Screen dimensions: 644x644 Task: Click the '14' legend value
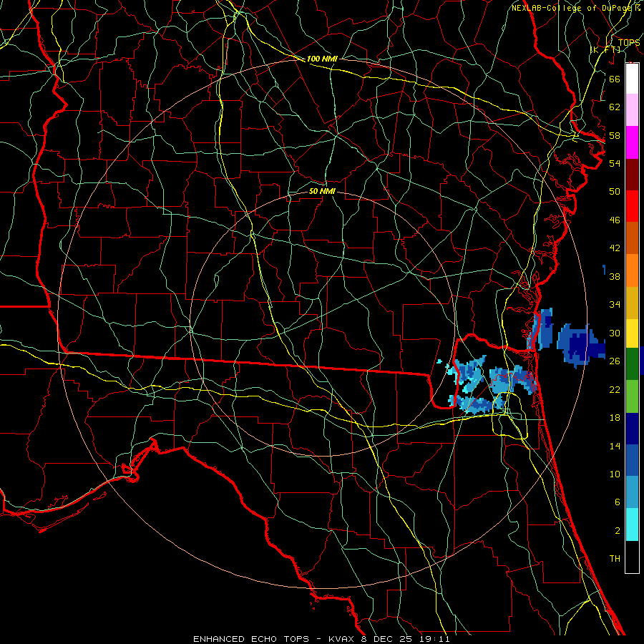pos(615,446)
